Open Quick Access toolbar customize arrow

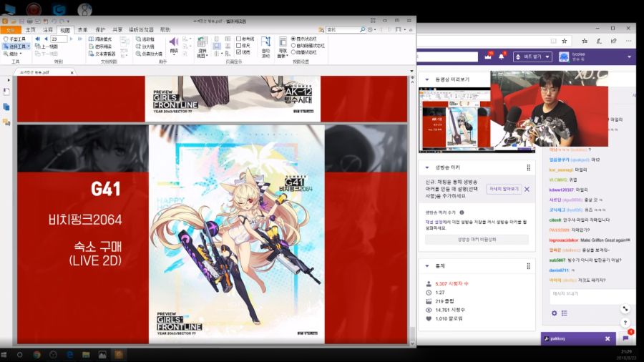point(68,21)
